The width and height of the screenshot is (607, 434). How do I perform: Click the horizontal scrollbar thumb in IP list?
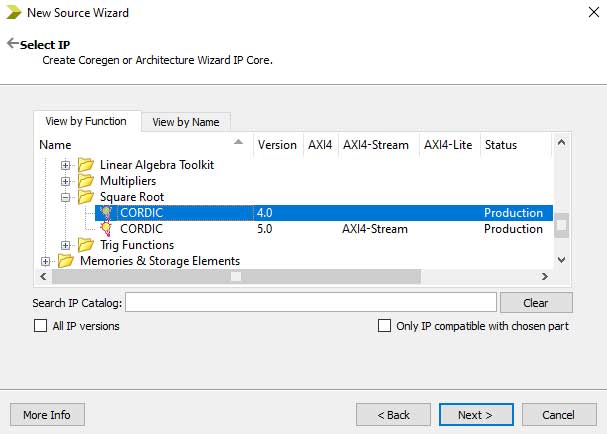tap(237, 277)
